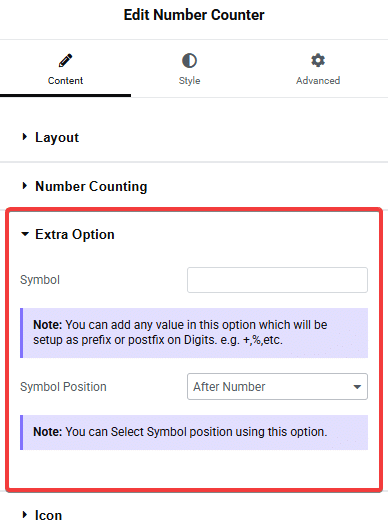This screenshot has width=388, height=528.
Task: Click the gear icon for Advanced
Action: pos(318,61)
